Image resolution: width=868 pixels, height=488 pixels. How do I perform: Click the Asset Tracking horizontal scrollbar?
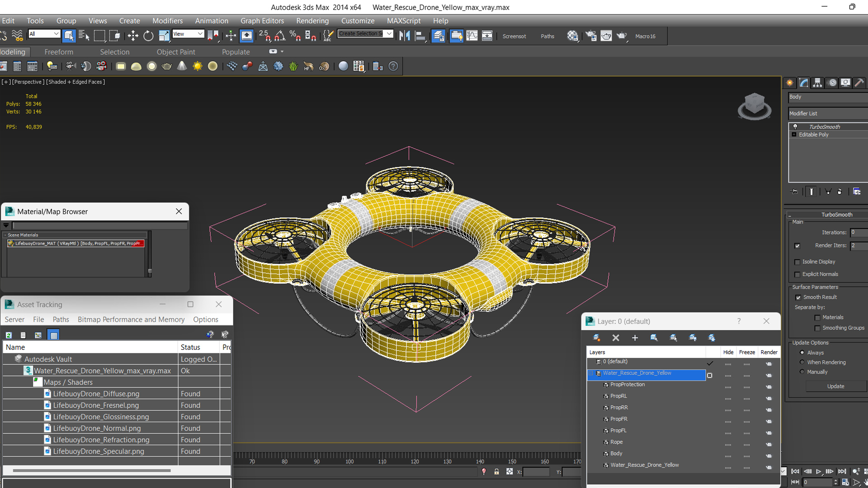tap(91, 470)
